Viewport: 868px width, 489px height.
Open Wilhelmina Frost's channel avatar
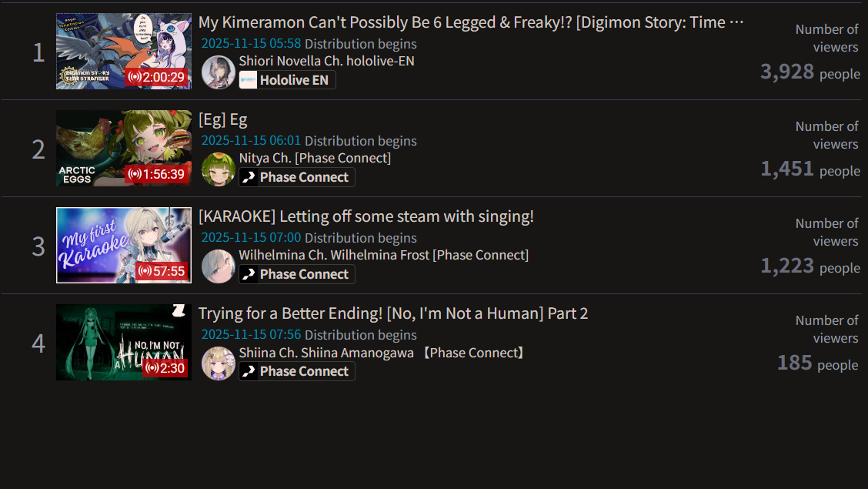[218, 266]
